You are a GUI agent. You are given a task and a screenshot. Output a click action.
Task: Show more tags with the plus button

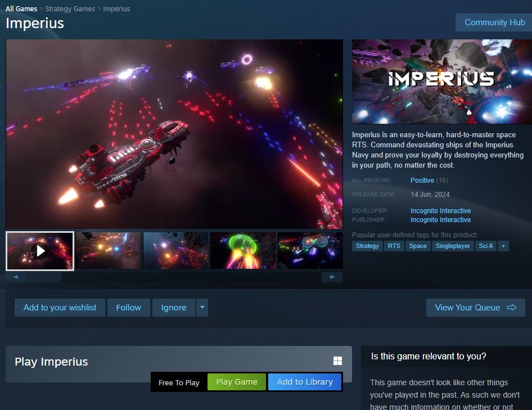(503, 246)
